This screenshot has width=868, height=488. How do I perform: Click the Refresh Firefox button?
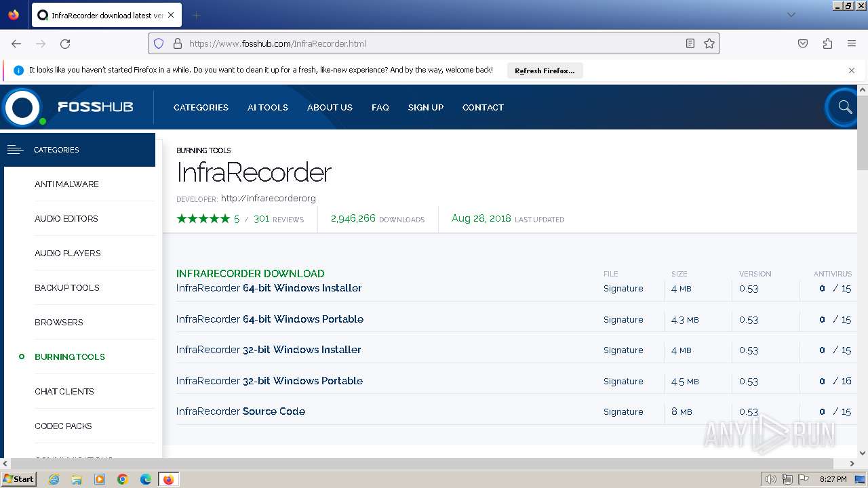tap(545, 70)
